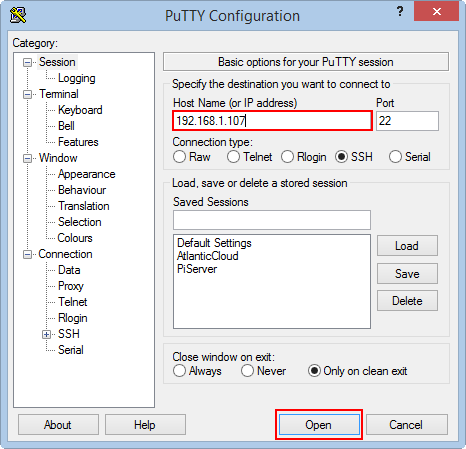Collapse the Connection category
The height and width of the screenshot is (449, 466).
pyautogui.click(x=27, y=254)
